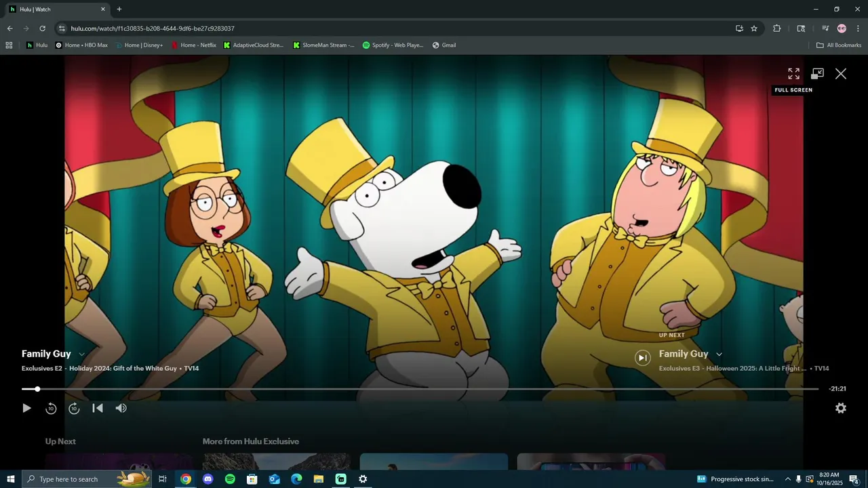
Task: Open the Chrome tab search icon
Action: 801,28
